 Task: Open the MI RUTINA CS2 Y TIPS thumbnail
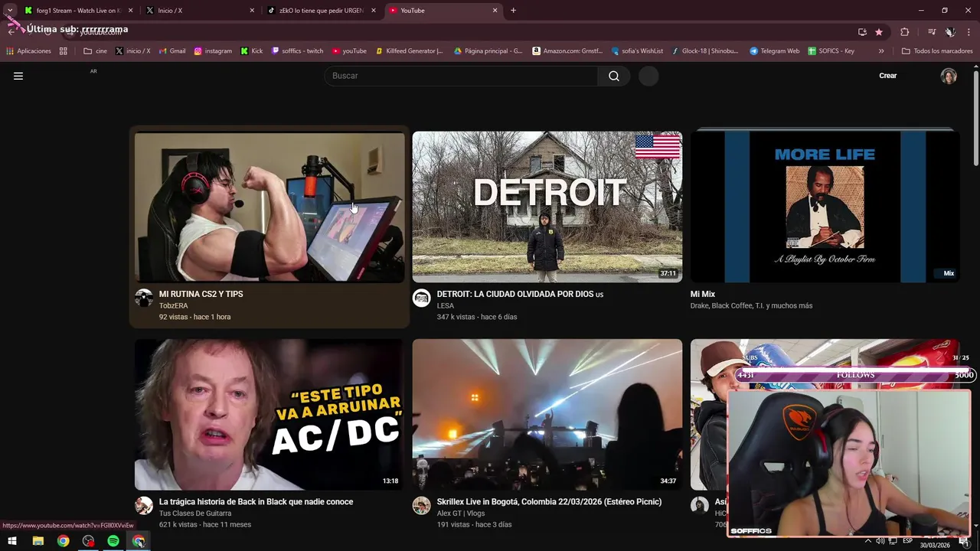[269, 207]
